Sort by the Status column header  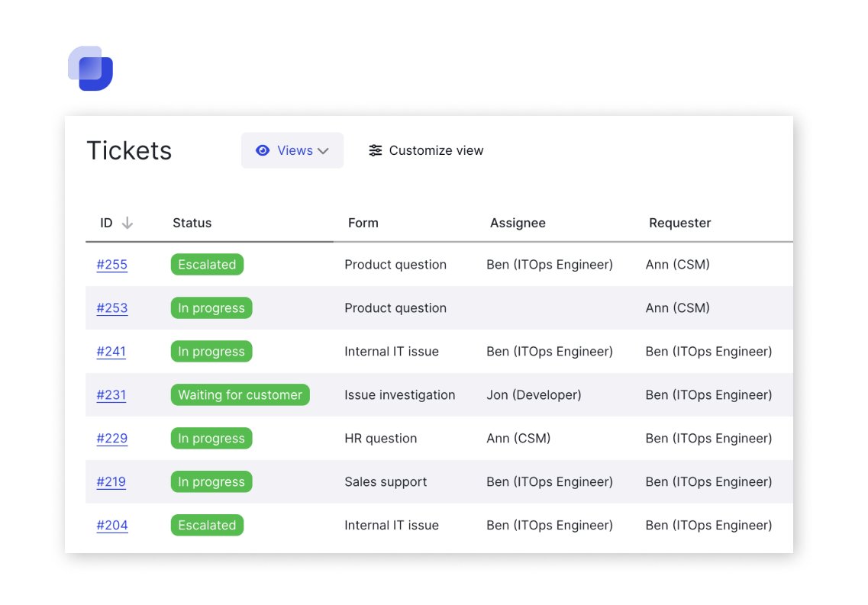pos(192,223)
